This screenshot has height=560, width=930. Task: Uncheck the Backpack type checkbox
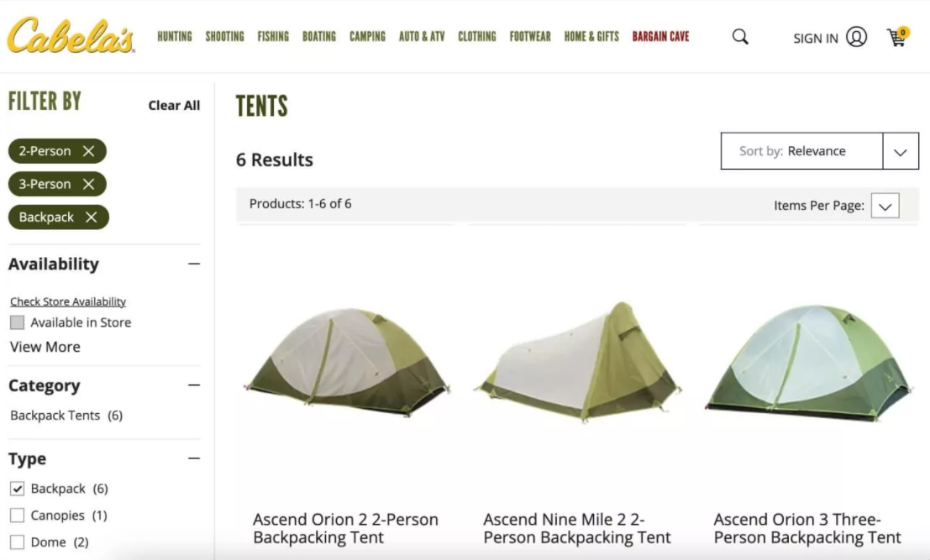tap(17, 489)
